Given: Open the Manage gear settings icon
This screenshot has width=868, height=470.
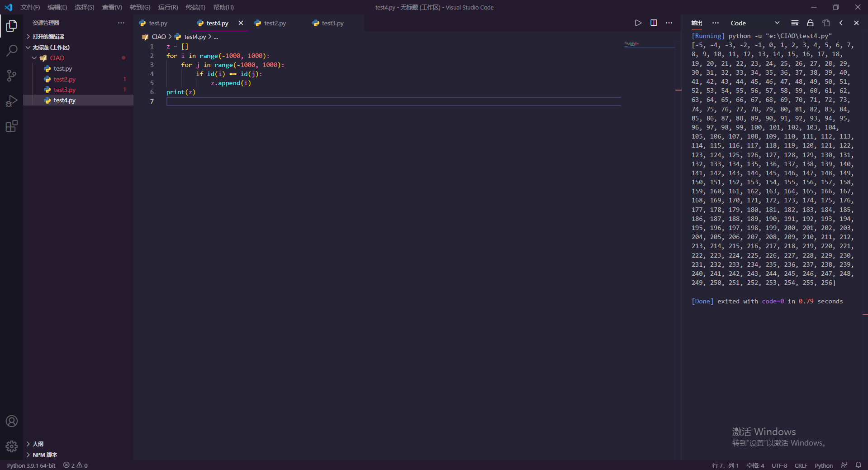Looking at the screenshot, I should [x=11, y=446].
